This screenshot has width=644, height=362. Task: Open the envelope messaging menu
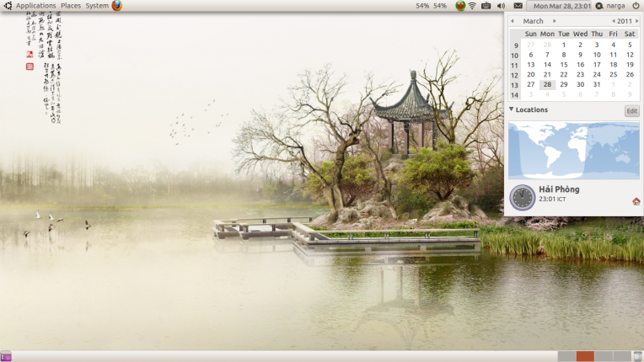[x=518, y=6]
